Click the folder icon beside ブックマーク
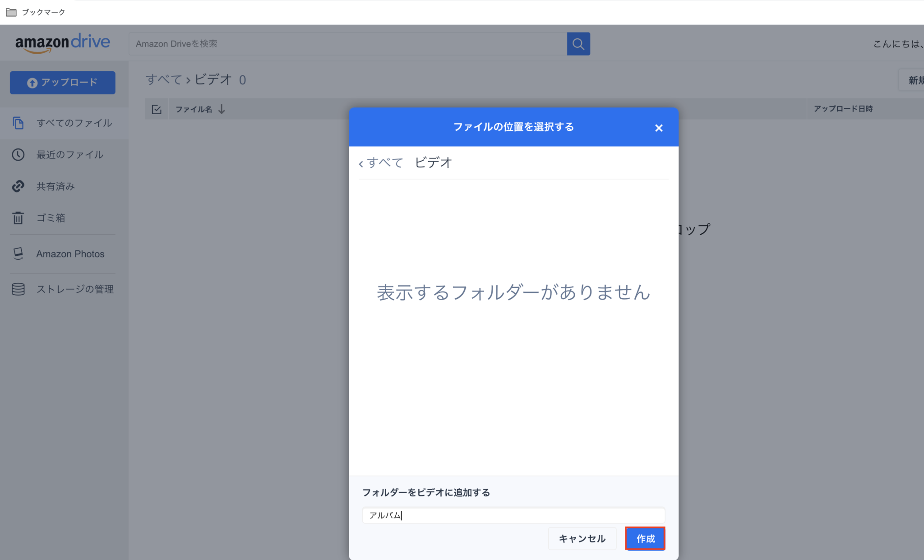 click(11, 12)
